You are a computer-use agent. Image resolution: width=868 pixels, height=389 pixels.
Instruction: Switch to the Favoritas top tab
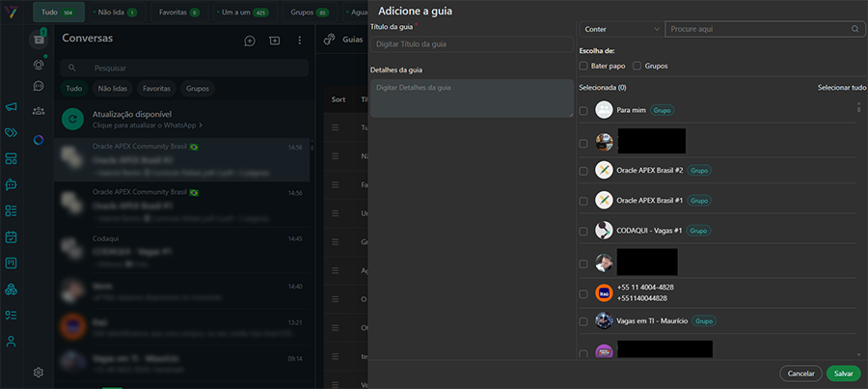175,13
